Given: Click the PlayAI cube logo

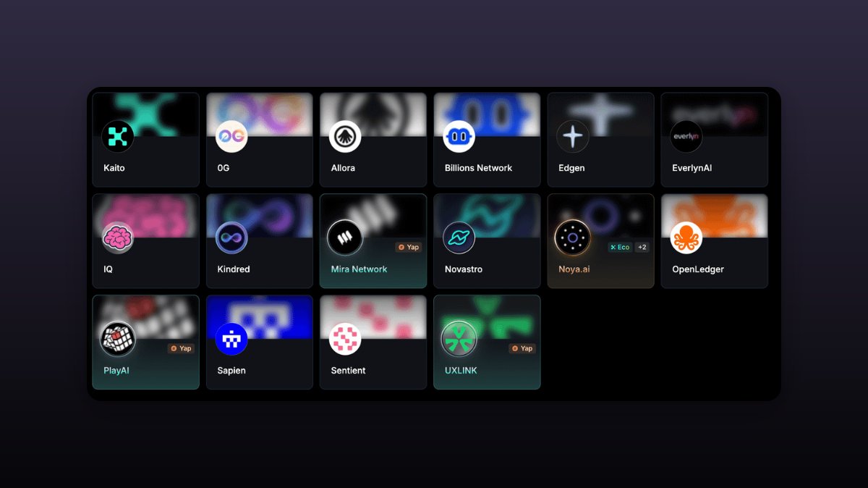Looking at the screenshot, I should tap(117, 339).
